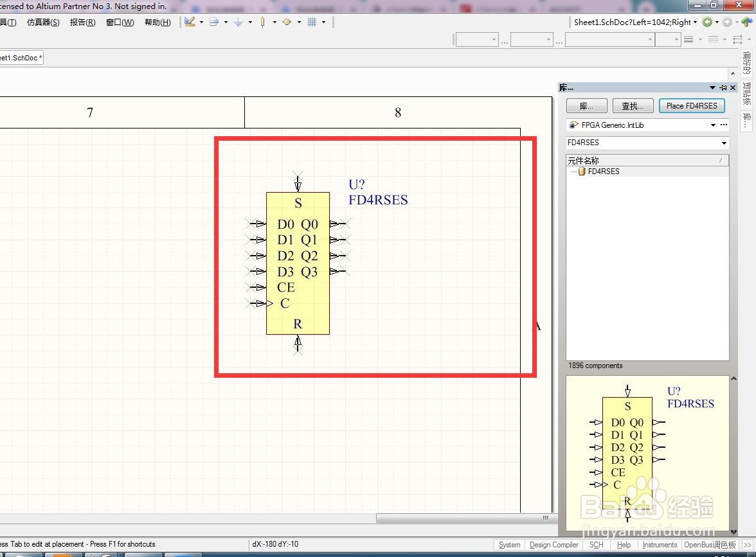Viewport: 756px width, 557px height.
Task: Open the 窗口(W) menu
Action: [x=120, y=22]
